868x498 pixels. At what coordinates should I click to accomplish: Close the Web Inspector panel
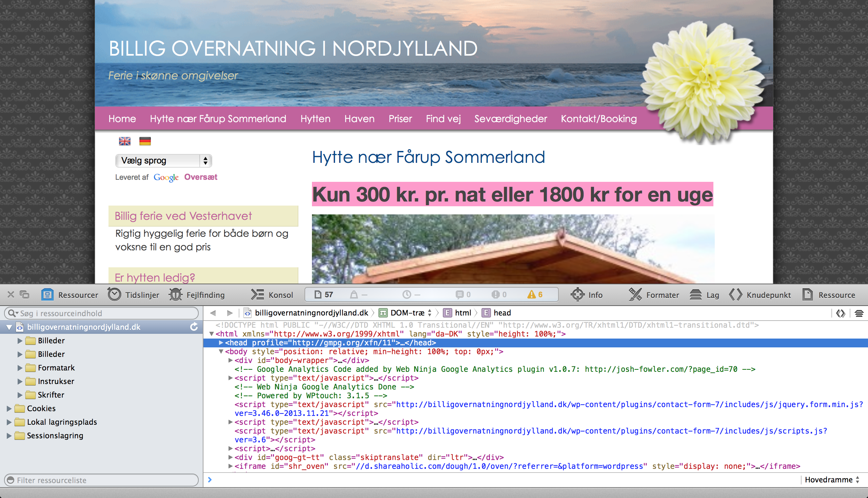(x=11, y=294)
